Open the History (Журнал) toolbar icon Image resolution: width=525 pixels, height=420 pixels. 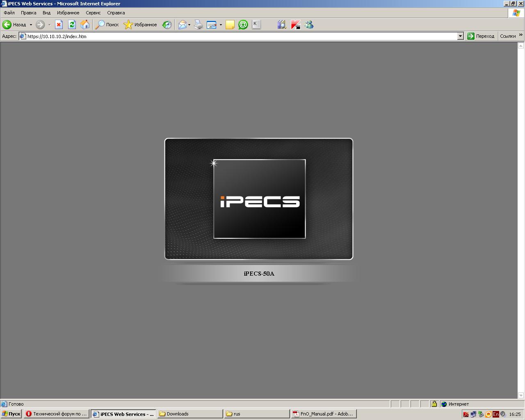tap(167, 25)
